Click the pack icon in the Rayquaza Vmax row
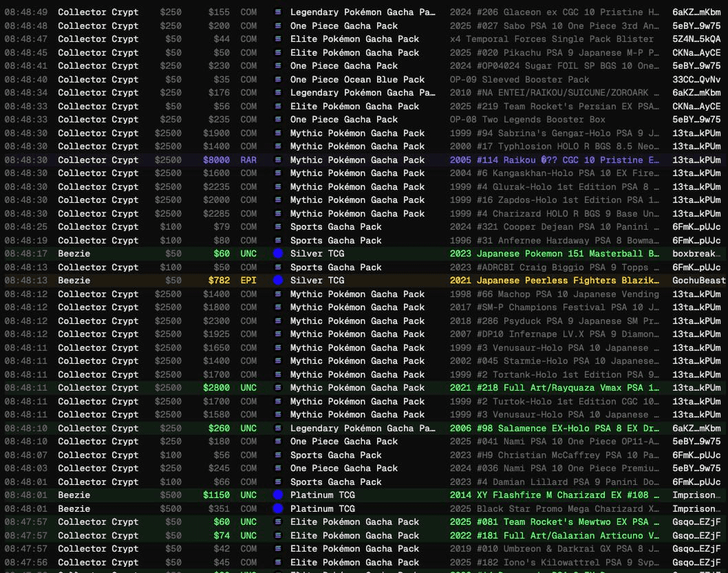 [x=277, y=388]
